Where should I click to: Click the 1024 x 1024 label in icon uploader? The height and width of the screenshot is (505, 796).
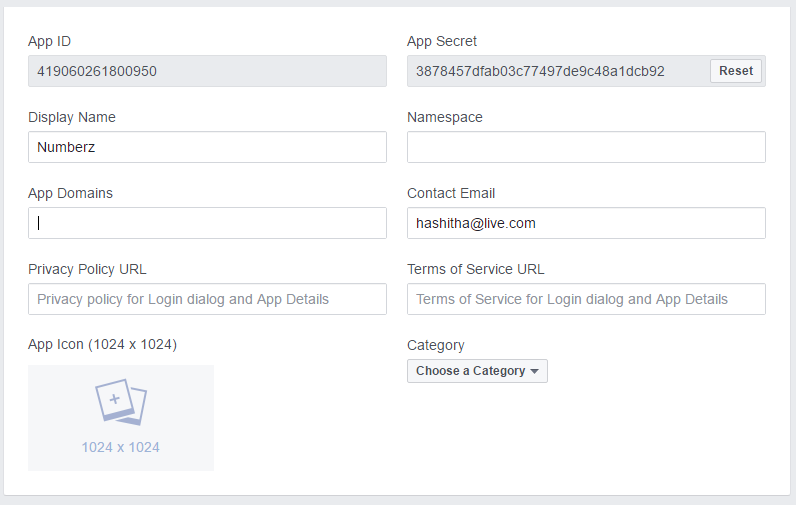click(121, 447)
